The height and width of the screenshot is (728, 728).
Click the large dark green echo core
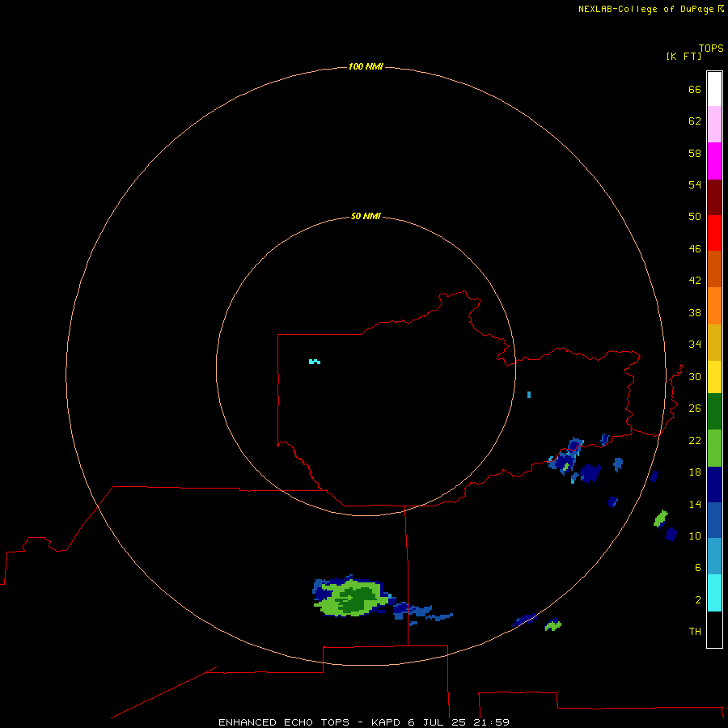[356, 599]
